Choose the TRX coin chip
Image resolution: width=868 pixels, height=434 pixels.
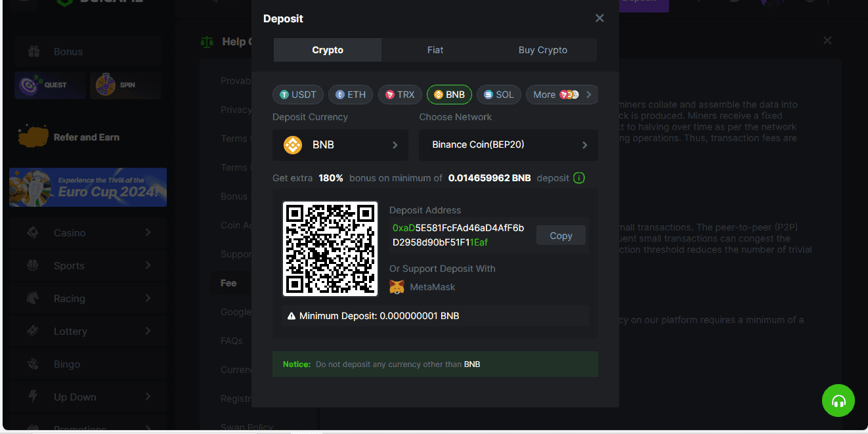pyautogui.click(x=400, y=95)
